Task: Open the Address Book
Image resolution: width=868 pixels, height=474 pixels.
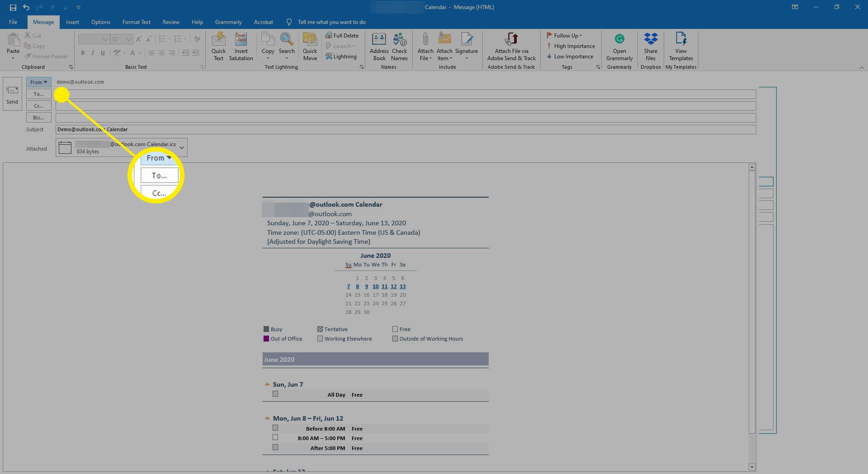Action: click(x=379, y=46)
